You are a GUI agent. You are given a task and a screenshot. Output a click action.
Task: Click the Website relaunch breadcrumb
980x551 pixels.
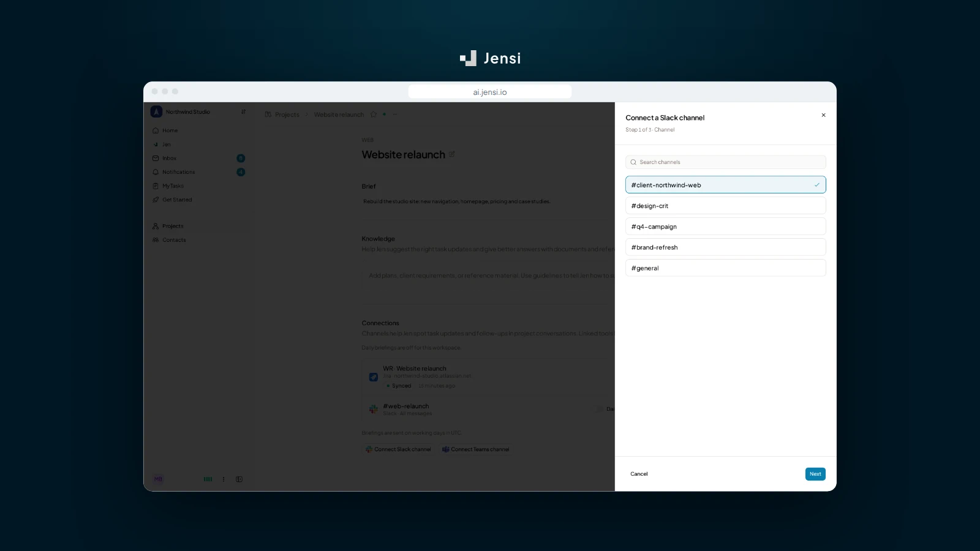(x=339, y=114)
